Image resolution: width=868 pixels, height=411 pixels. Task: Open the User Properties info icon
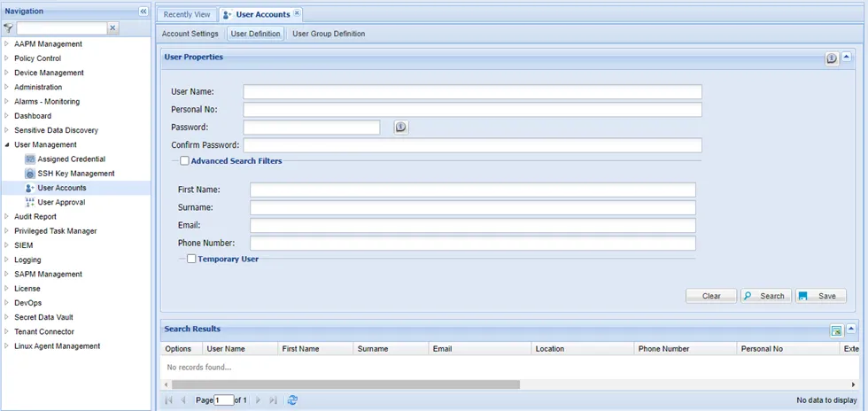[x=832, y=58]
